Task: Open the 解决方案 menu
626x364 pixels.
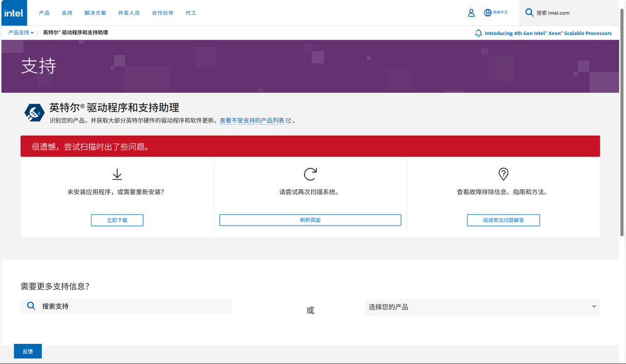Action: pos(95,13)
